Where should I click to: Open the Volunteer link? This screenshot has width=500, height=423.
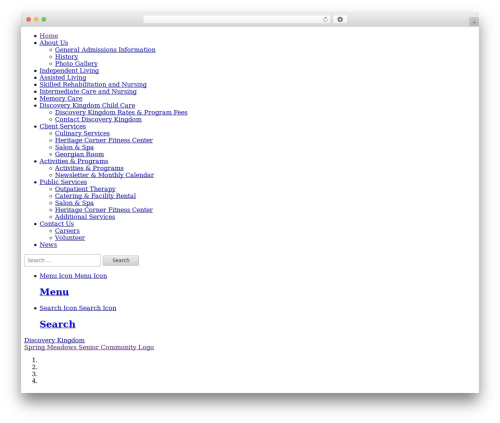70,238
